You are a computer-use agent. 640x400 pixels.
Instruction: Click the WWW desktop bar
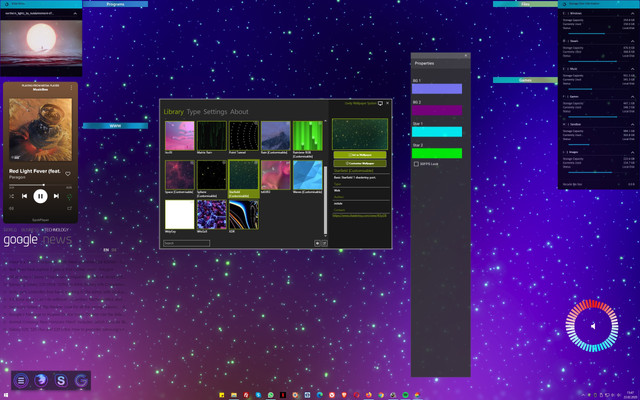[x=116, y=126]
